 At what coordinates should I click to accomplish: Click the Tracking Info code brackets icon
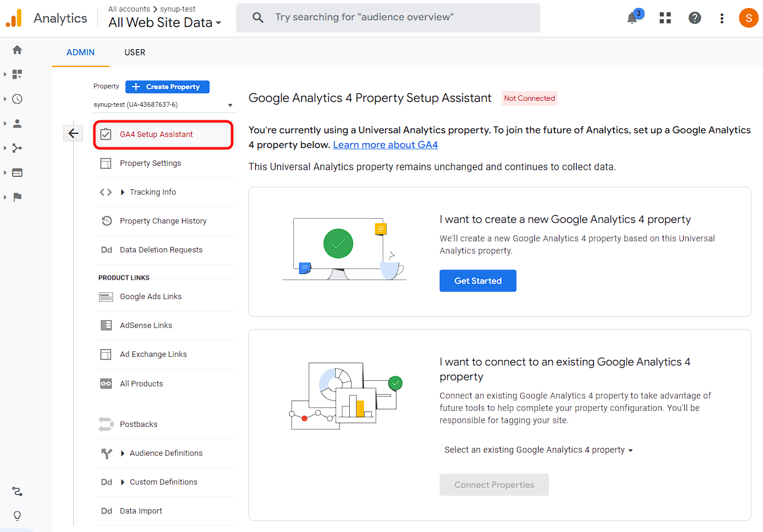point(106,192)
